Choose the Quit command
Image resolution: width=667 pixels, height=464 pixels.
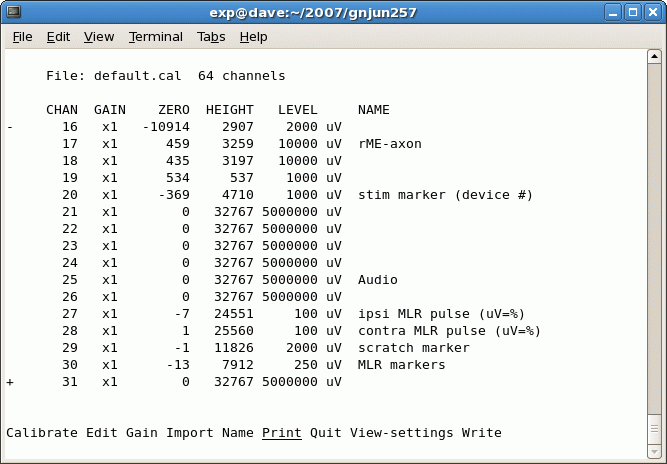coord(325,433)
